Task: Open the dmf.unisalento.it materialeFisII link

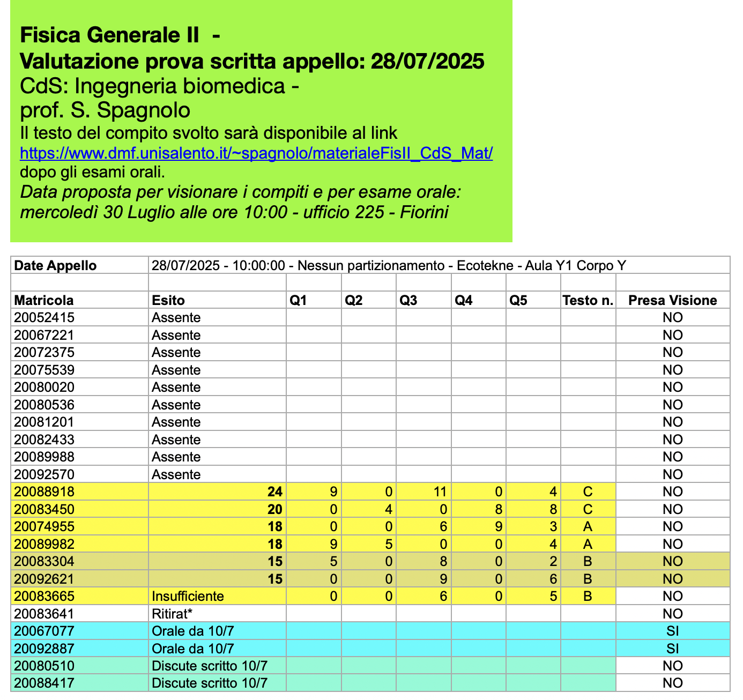Action: [256, 153]
